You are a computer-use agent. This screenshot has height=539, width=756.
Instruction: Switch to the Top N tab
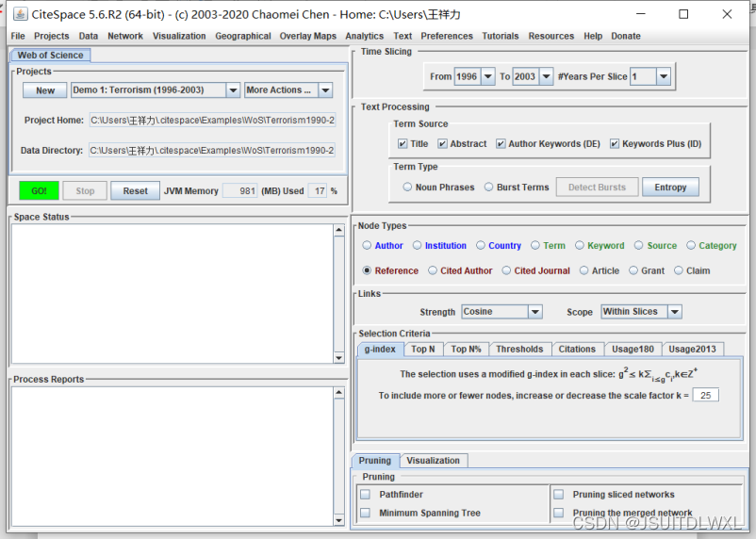pos(423,349)
